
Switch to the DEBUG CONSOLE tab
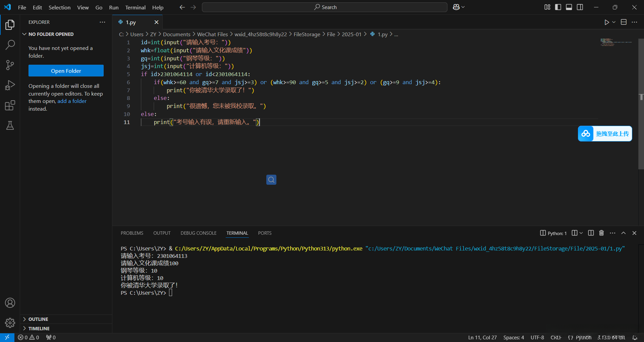(198, 233)
